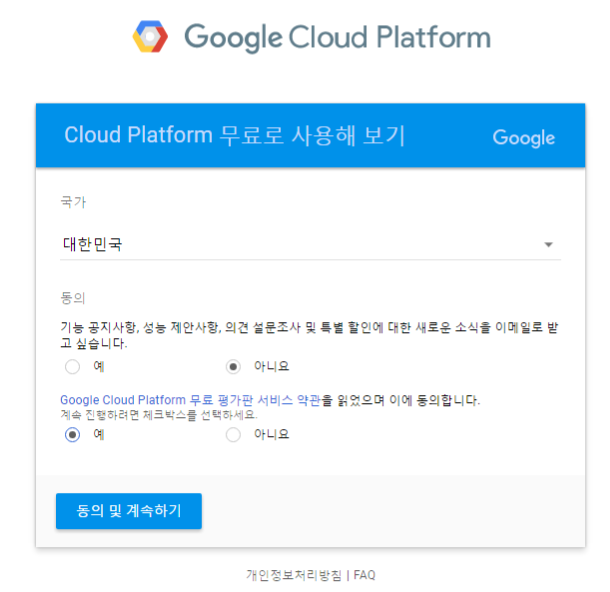Open the 개인정보처리방침 link
The image size is (610, 592).
294,575
